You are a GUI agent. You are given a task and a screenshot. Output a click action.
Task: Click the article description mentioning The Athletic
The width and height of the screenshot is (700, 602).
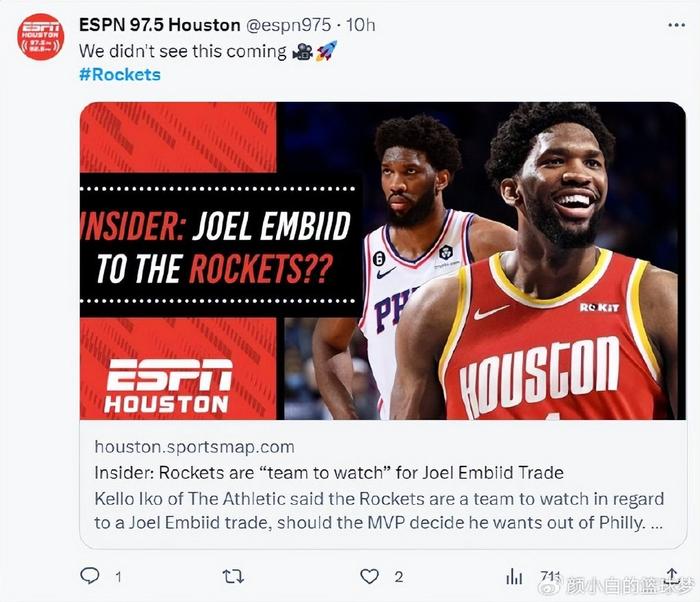click(x=379, y=510)
